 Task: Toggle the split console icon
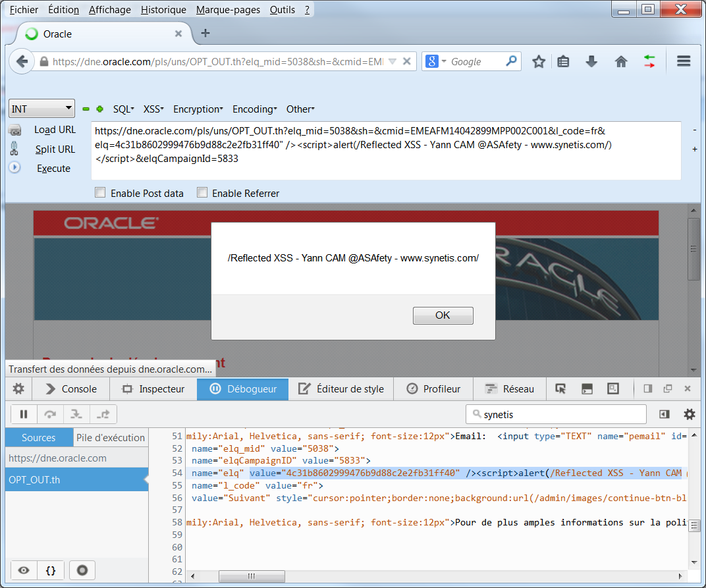pos(587,388)
